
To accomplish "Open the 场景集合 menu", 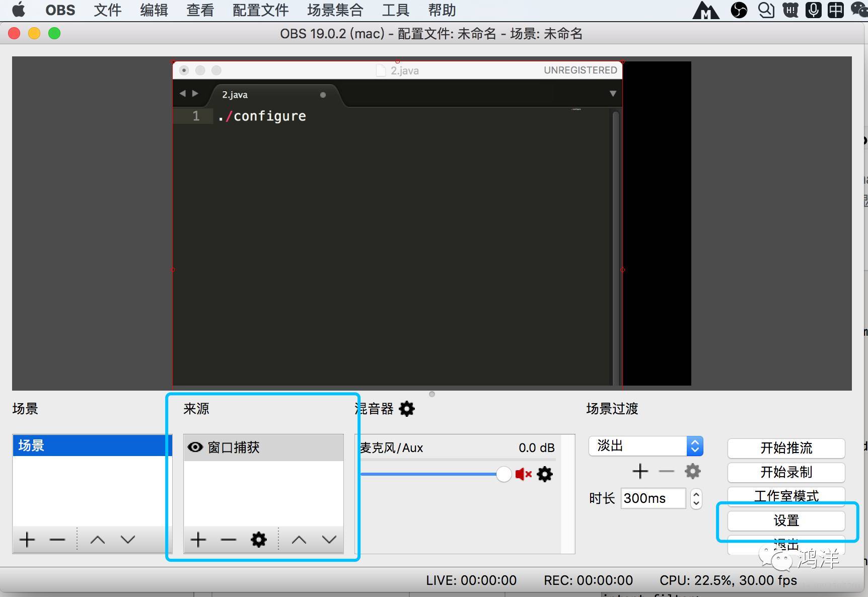I will tap(335, 10).
